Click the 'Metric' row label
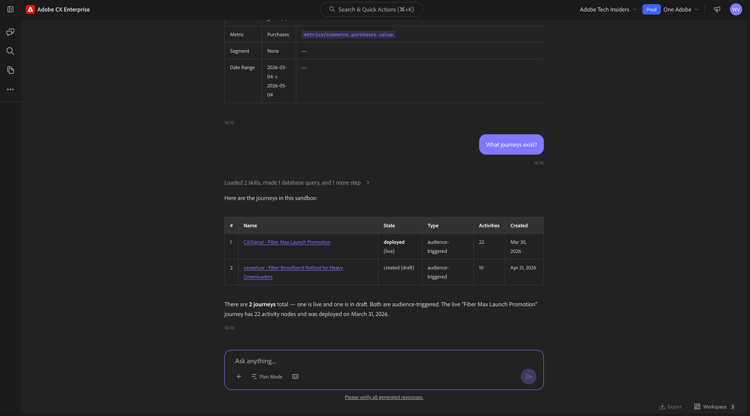This screenshot has width=750, height=416. (x=237, y=34)
